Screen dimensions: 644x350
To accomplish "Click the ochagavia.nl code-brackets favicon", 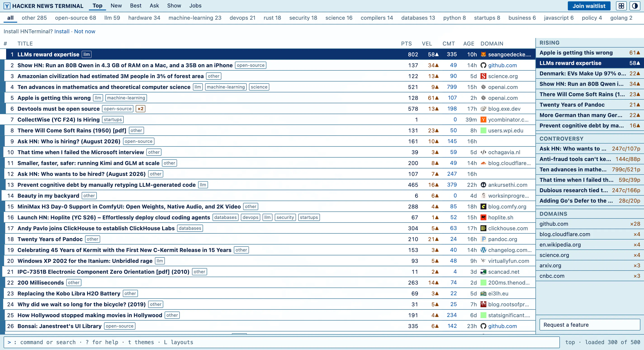I will 483,152.
